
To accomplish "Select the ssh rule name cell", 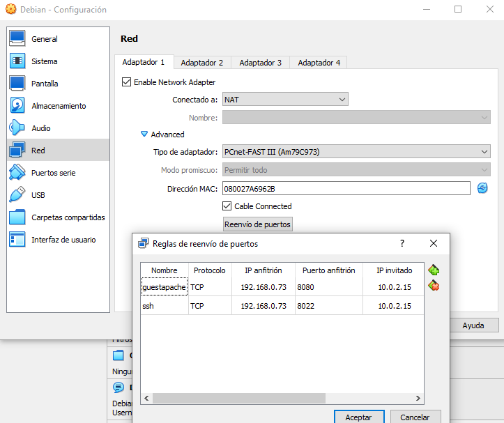I will coord(165,306).
